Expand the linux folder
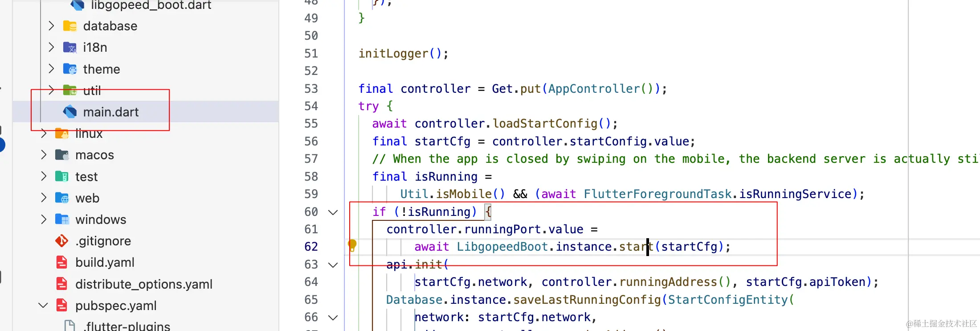 pyautogui.click(x=44, y=133)
